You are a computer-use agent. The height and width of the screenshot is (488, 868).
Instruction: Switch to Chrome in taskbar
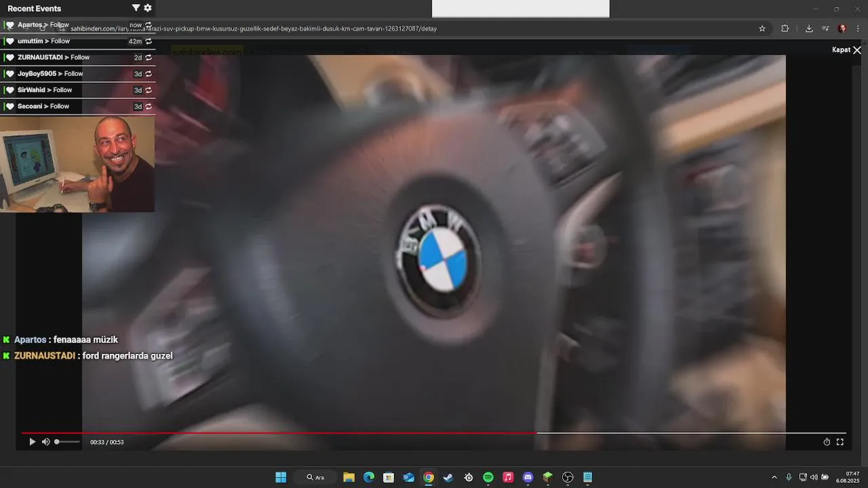(429, 477)
